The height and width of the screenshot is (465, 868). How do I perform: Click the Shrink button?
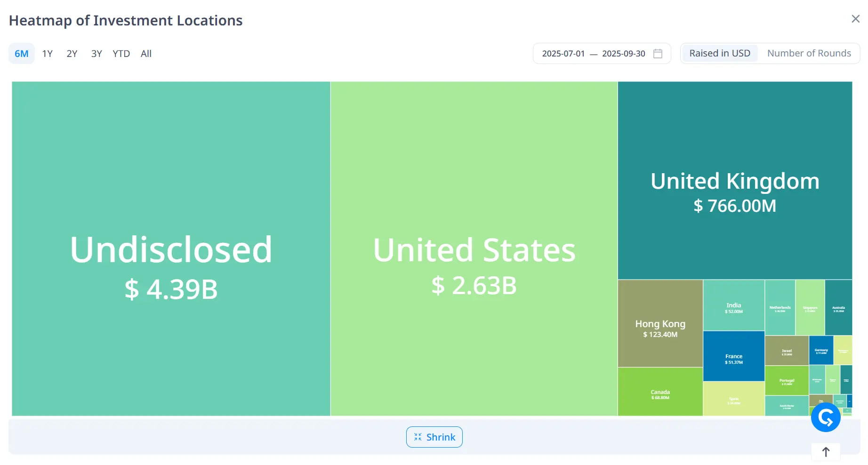(x=434, y=437)
